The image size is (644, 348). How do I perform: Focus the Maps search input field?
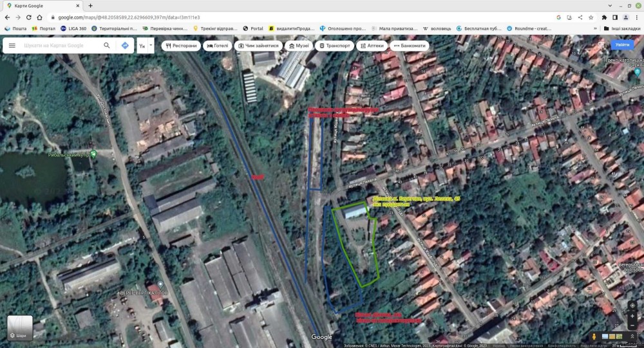pyautogui.click(x=61, y=46)
